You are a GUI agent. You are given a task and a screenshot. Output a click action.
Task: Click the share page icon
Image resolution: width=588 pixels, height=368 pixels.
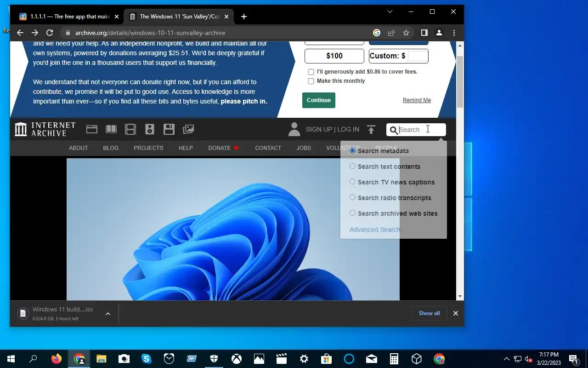tap(391, 33)
